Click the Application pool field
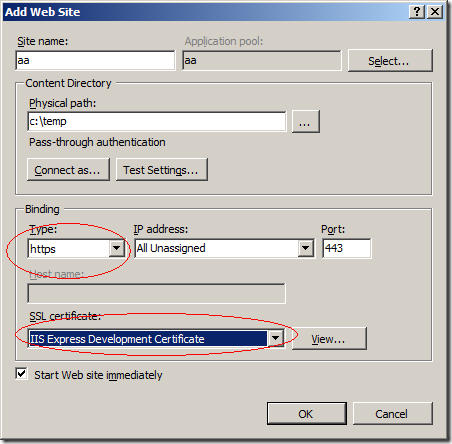 [262, 60]
